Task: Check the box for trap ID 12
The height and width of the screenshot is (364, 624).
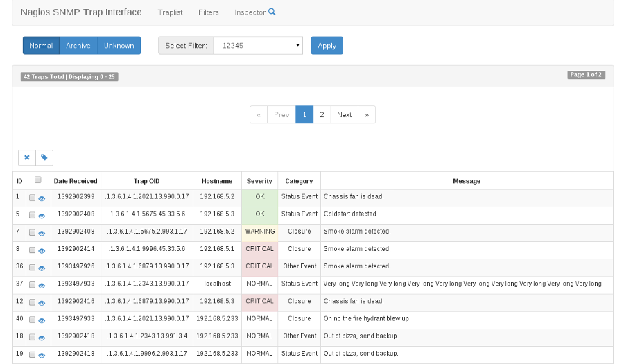Action: [x=32, y=302]
